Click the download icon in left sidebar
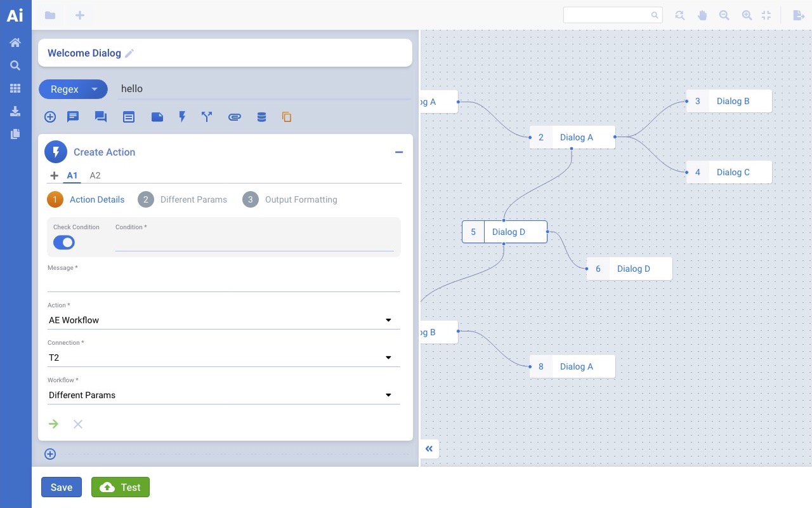 click(15, 112)
